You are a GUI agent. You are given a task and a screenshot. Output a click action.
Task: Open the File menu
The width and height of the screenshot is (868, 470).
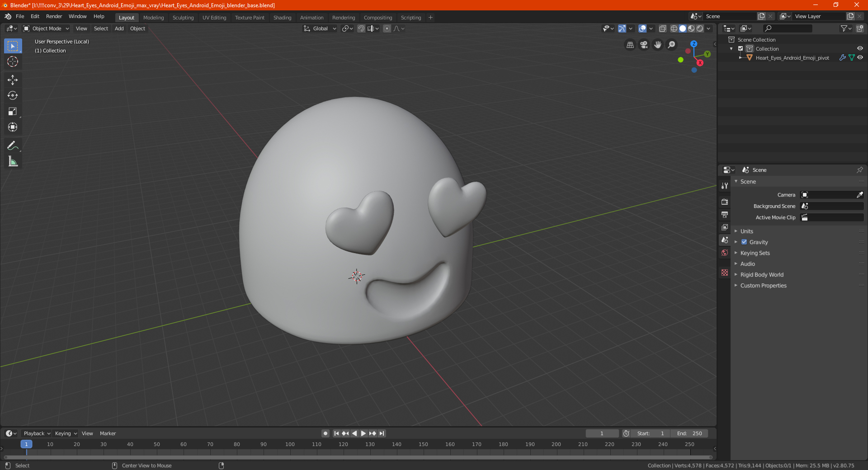[20, 16]
